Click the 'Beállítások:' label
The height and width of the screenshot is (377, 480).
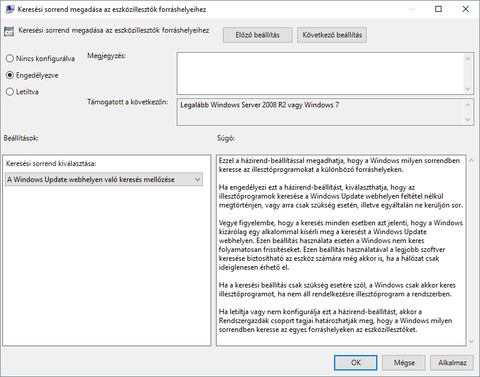coord(21,138)
